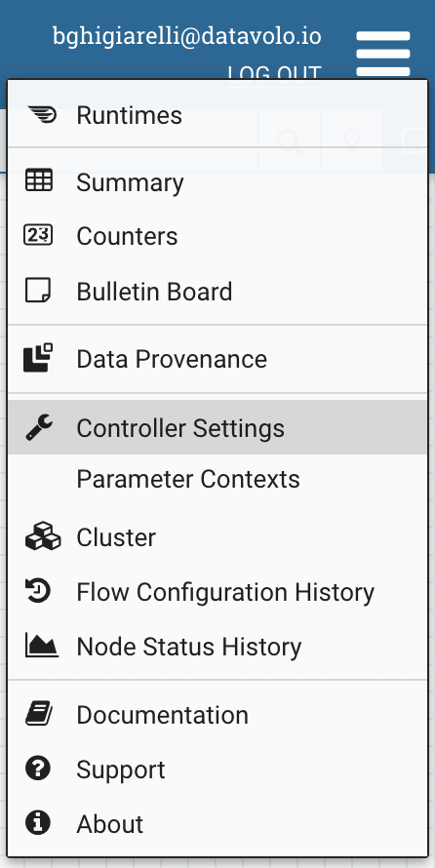Click the bghigiarelli@datavolo.io user label
This screenshot has width=435, height=868.
pyautogui.click(x=187, y=36)
